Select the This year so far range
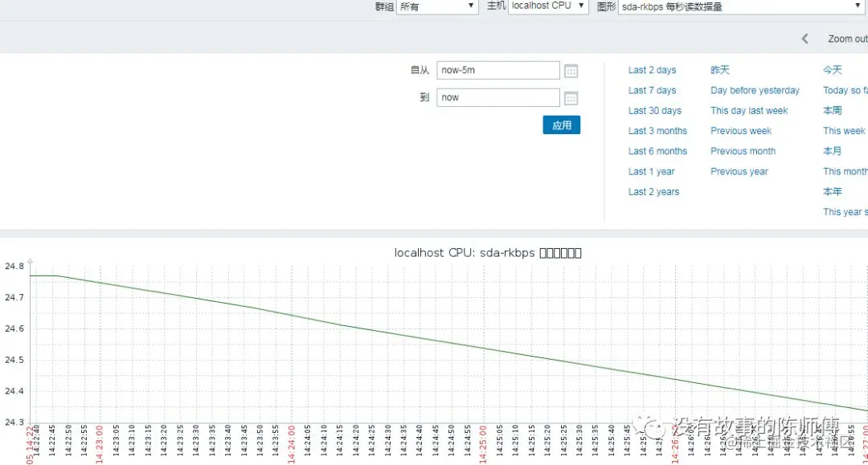The width and height of the screenshot is (868, 465). pyautogui.click(x=845, y=212)
